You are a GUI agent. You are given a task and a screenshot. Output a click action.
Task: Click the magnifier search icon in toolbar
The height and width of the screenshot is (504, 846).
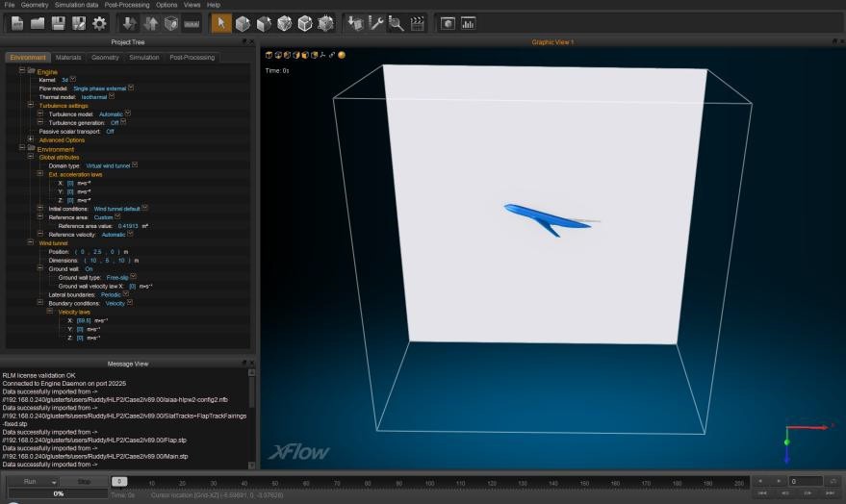[397, 23]
